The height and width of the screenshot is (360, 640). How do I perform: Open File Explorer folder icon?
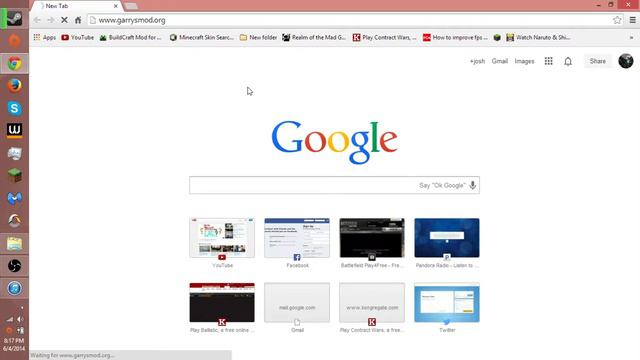pos(14,244)
